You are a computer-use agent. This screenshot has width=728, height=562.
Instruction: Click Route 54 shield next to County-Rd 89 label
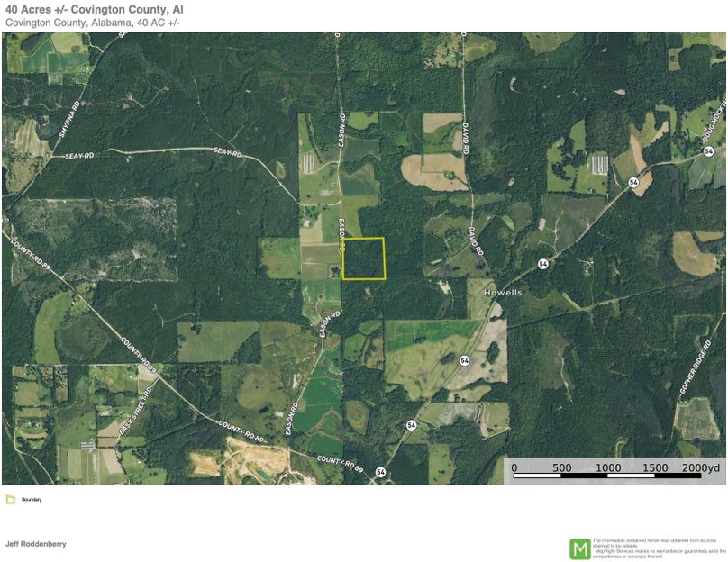click(380, 472)
